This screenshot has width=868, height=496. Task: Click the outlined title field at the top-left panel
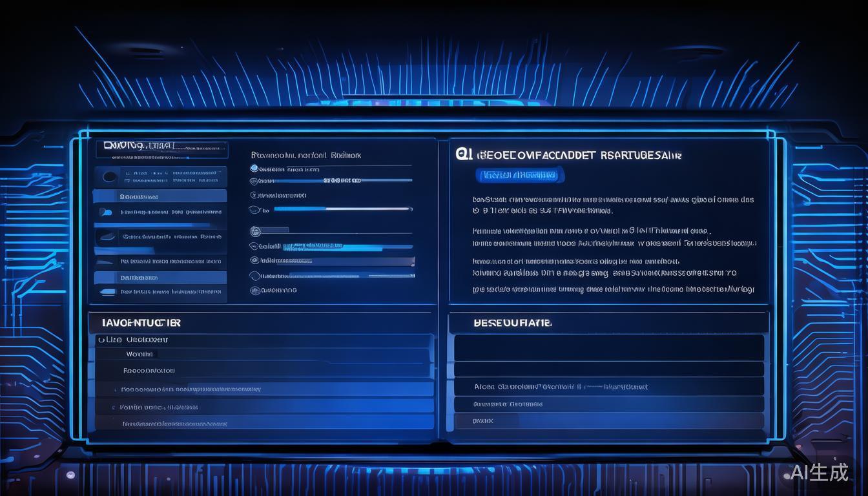(161, 149)
